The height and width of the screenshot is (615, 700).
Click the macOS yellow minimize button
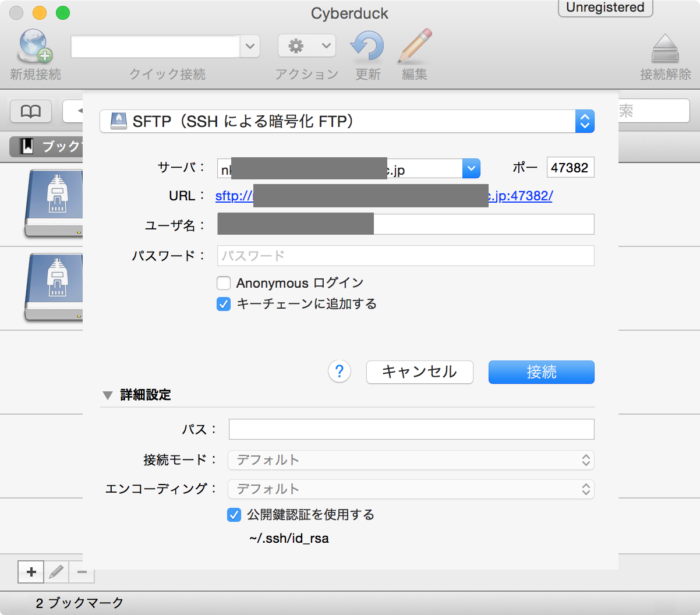click(40, 13)
